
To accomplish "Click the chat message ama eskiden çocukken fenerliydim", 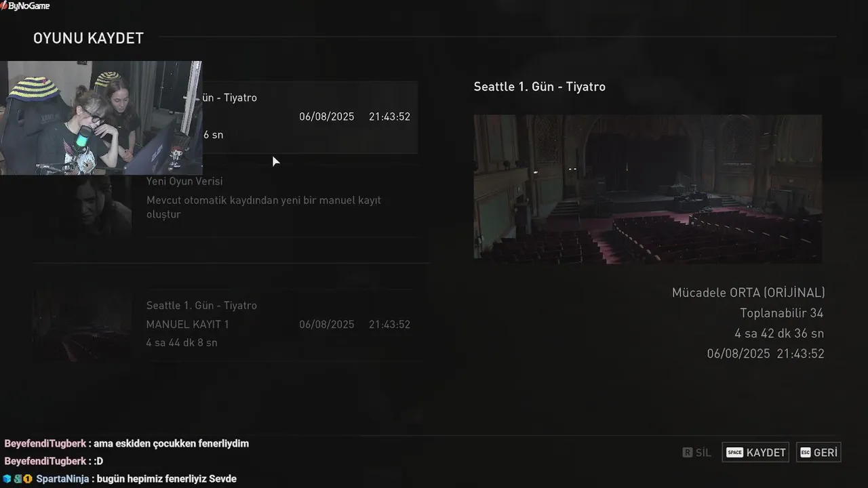I will pyautogui.click(x=171, y=443).
